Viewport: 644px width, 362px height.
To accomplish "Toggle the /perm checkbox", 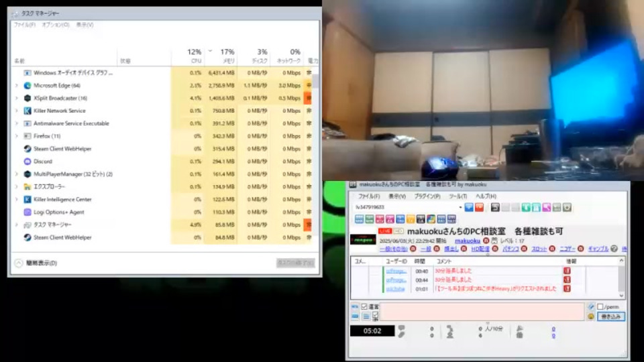I will click(x=600, y=306).
